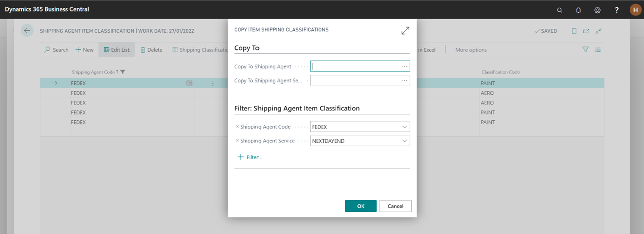Open lookup for Copy To Shipping Agent Service

click(404, 80)
